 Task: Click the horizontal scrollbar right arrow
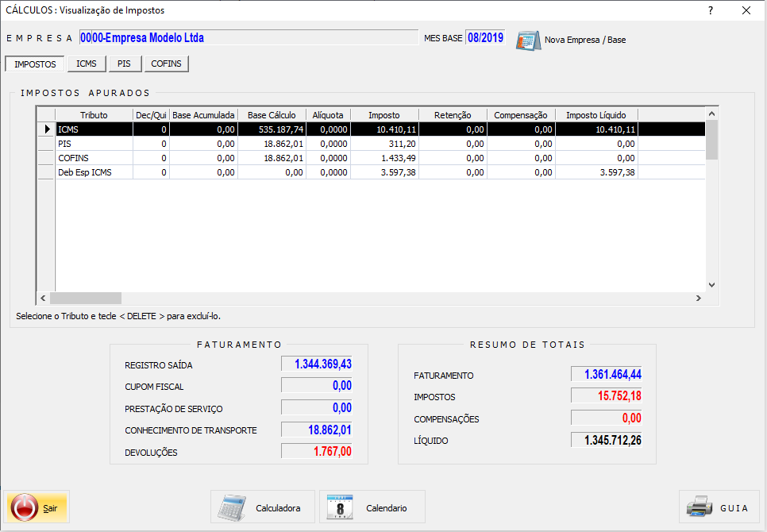click(699, 298)
